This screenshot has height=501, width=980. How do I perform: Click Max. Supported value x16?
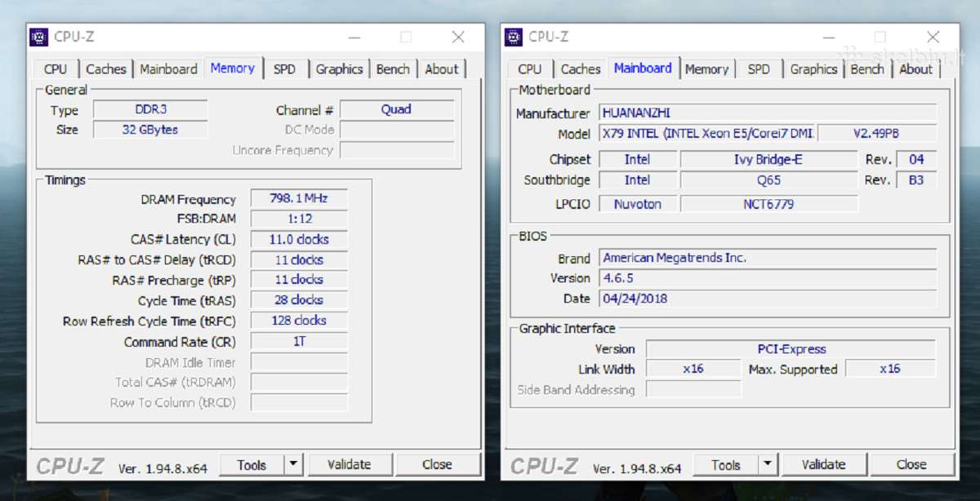[x=890, y=369]
